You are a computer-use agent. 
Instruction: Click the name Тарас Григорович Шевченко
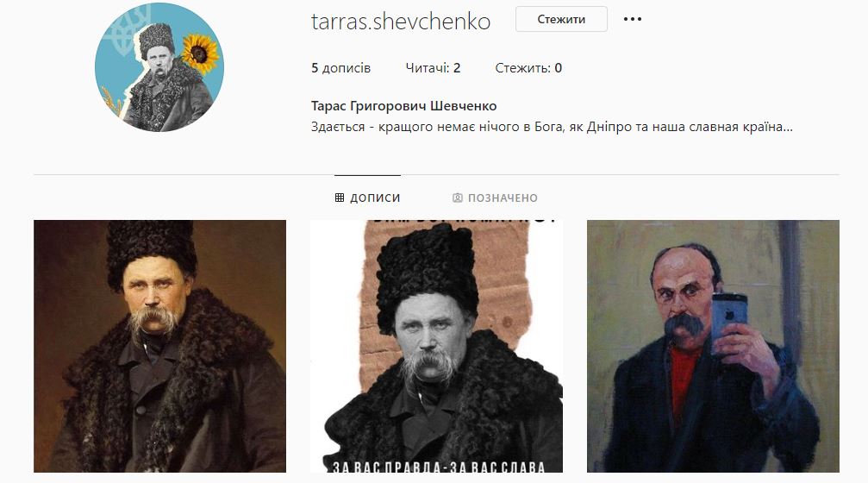coord(403,106)
